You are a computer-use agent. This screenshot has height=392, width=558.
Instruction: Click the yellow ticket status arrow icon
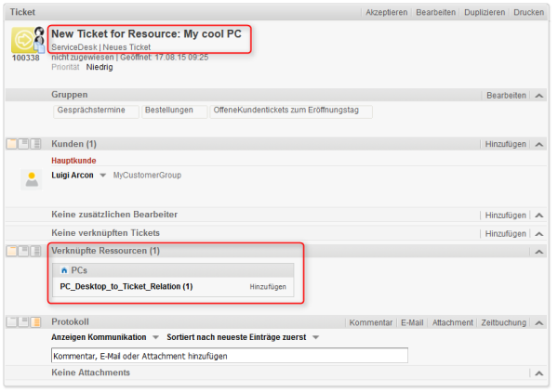(x=23, y=40)
